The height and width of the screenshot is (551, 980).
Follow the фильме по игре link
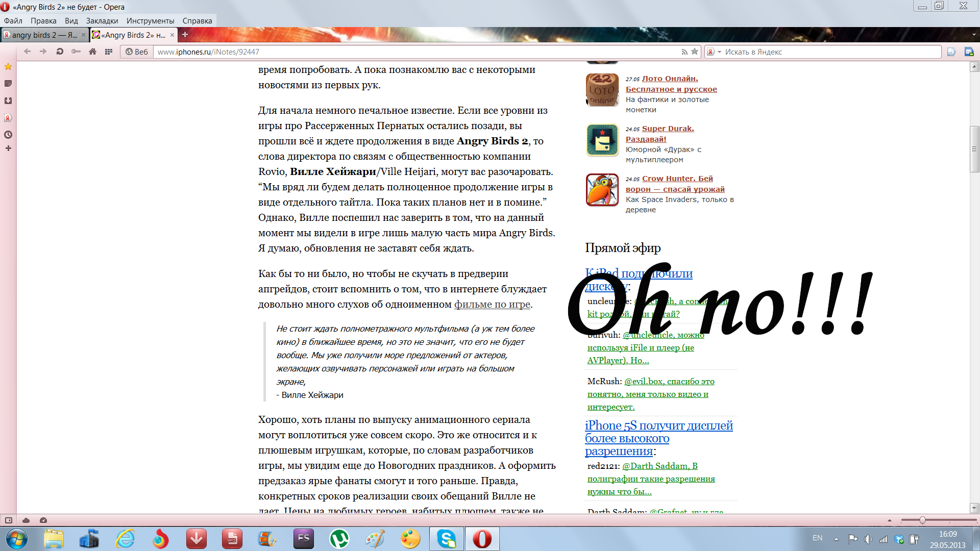(x=492, y=305)
